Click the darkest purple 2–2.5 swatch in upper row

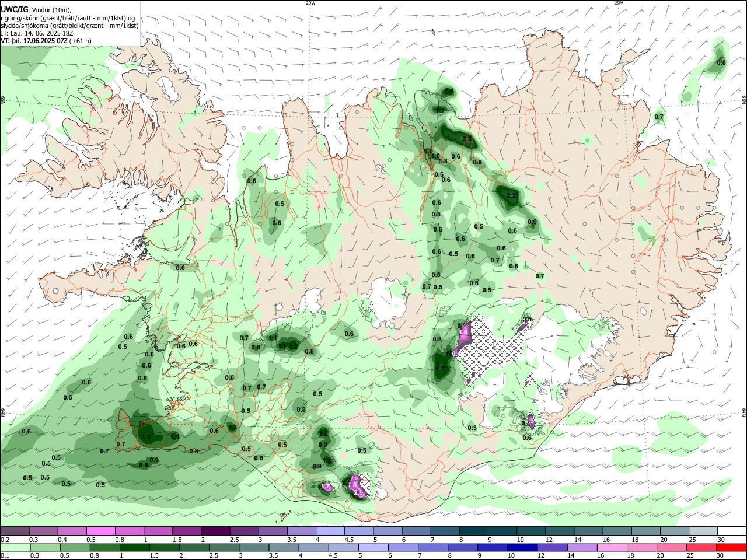pyautogui.click(x=215, y=531)
